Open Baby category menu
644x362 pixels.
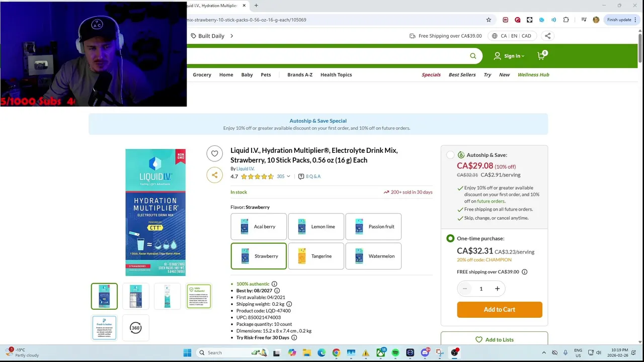(247, 74)
